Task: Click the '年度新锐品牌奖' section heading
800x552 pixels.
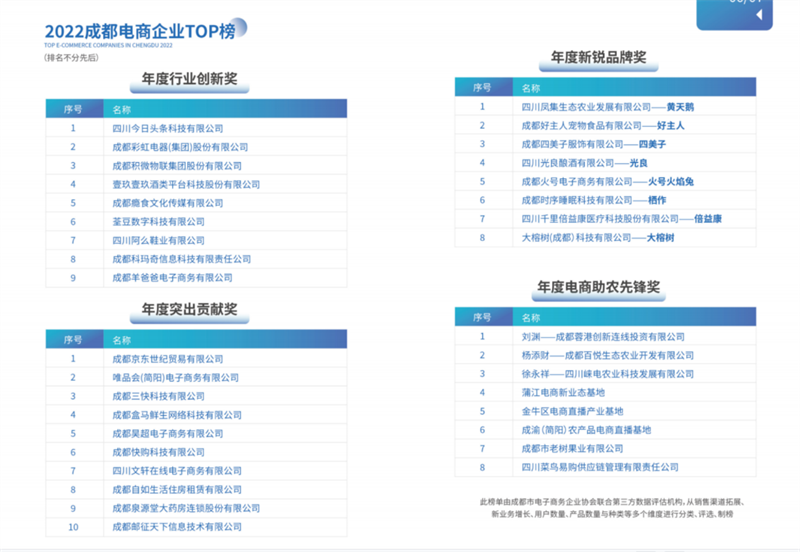Action: pos(598,57)
